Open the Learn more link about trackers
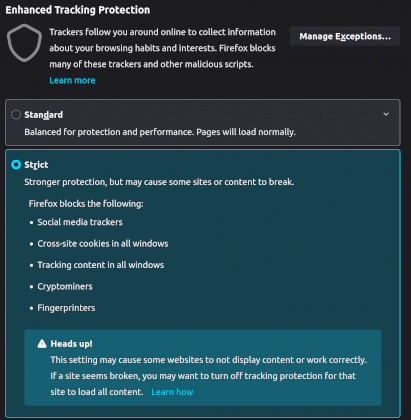 (72, 80)
